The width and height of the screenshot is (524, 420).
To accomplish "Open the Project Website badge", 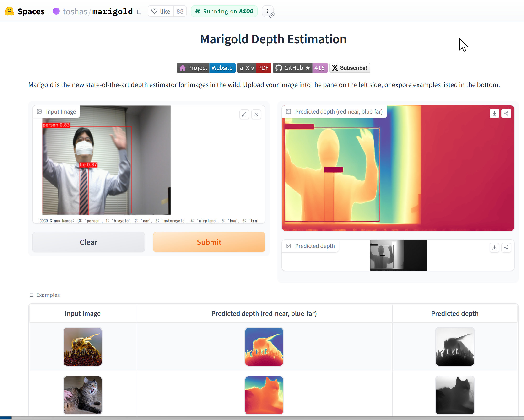I will 206,68.
